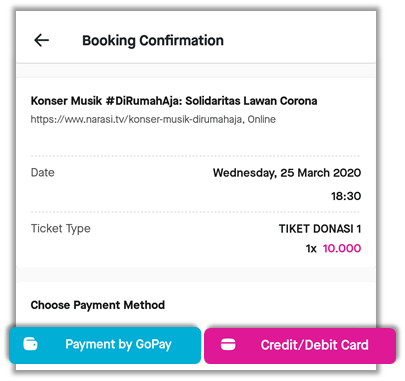Click the 1x ticket quantity

(311, 249)
